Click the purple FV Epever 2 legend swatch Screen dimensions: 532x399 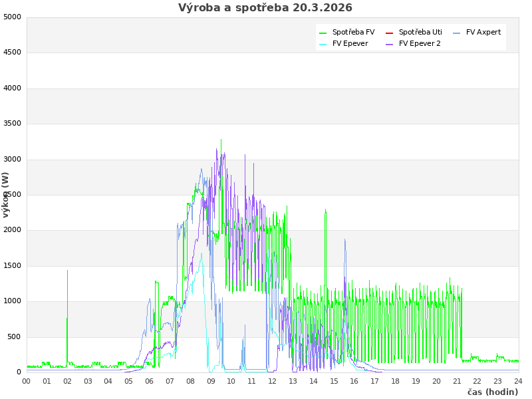click(x=390, y=44)
